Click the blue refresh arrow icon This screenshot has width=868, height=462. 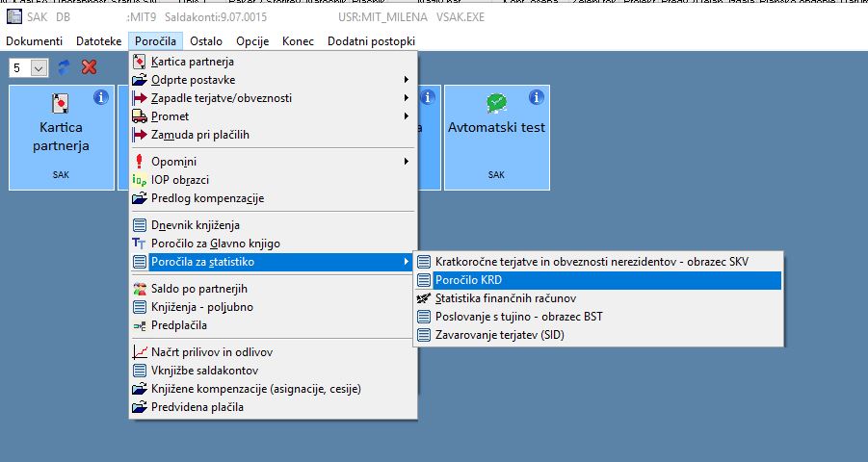(x=65, y=67)
